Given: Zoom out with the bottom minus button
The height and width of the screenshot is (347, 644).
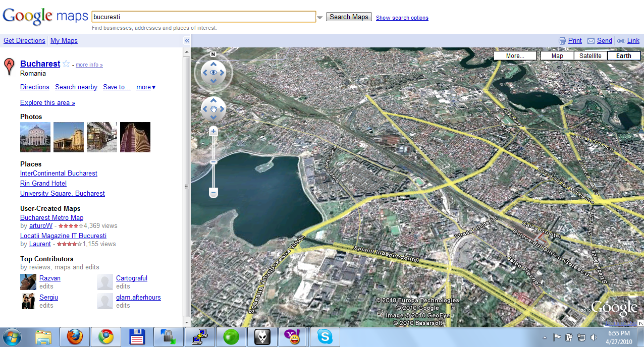Looking at the screenshot, I should coord(213,193).
